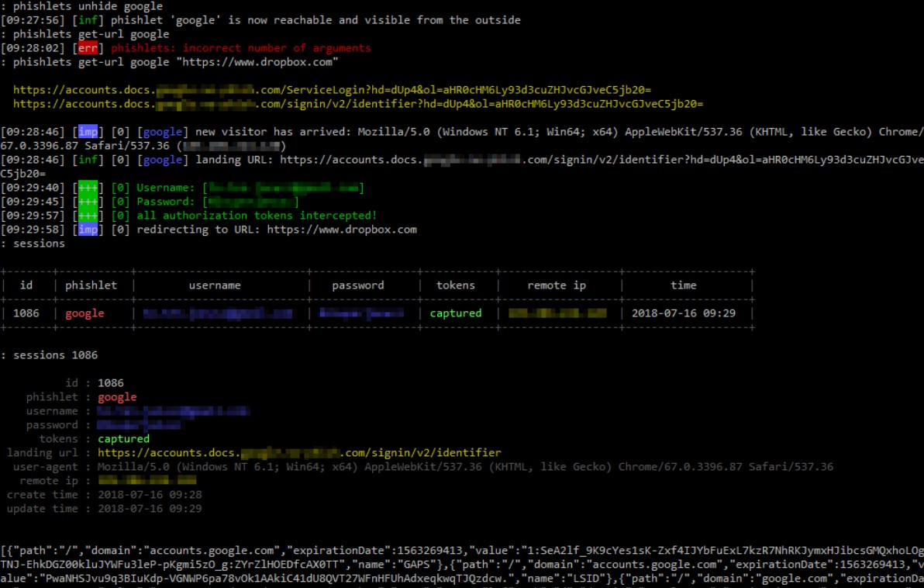Select the timestamp [09:28:02]
The height and width of the screenshot is (588, 924).
[33, 48]
